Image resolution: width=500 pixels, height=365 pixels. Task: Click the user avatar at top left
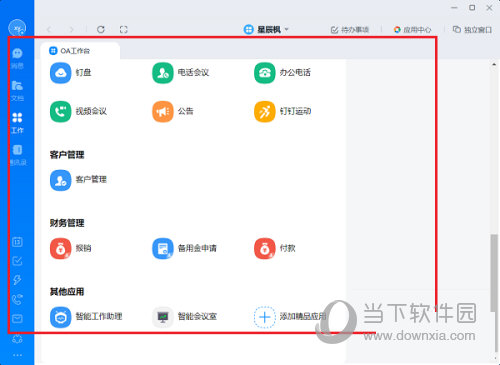click(17, 28)
